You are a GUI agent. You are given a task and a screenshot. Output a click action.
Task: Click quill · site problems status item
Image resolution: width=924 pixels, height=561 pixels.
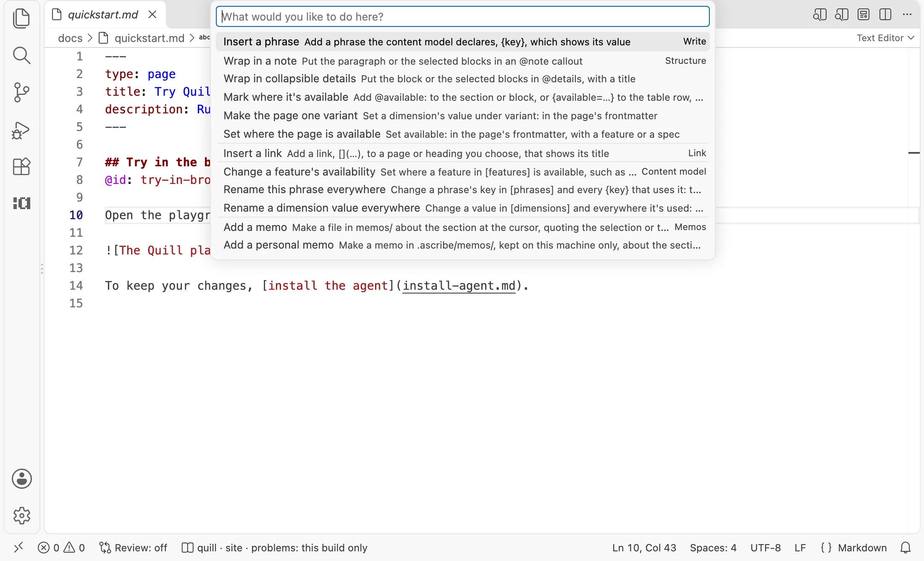[274, 548]
